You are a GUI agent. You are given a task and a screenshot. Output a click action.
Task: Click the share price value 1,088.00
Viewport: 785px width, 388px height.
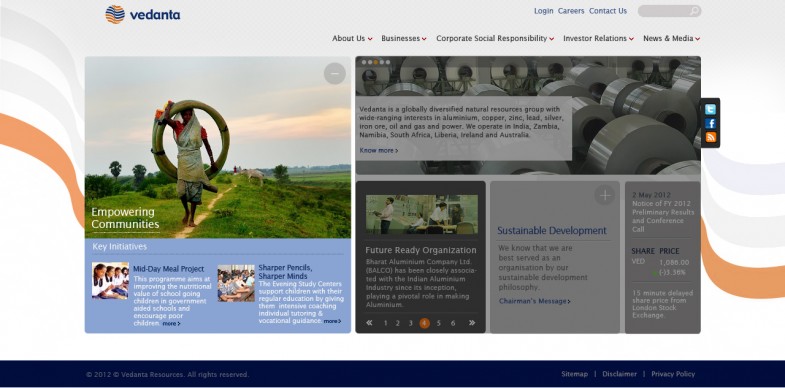pyautogui.click(x=674, y=262)
